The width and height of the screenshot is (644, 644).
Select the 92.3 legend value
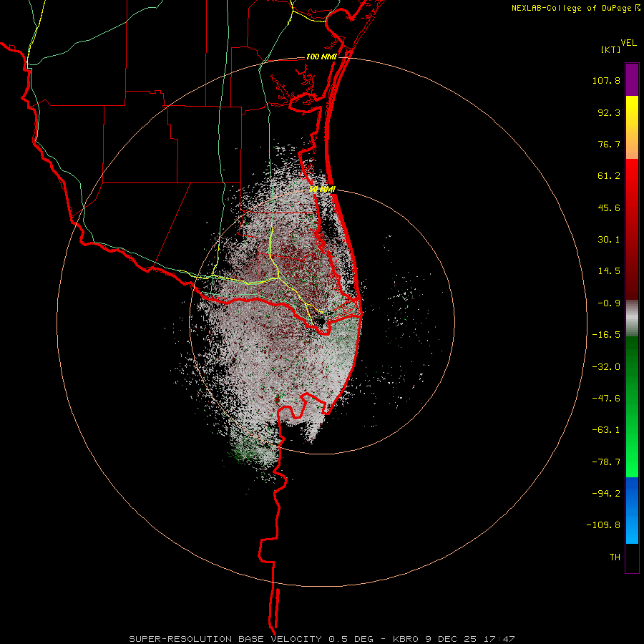(x=609, y=112)
